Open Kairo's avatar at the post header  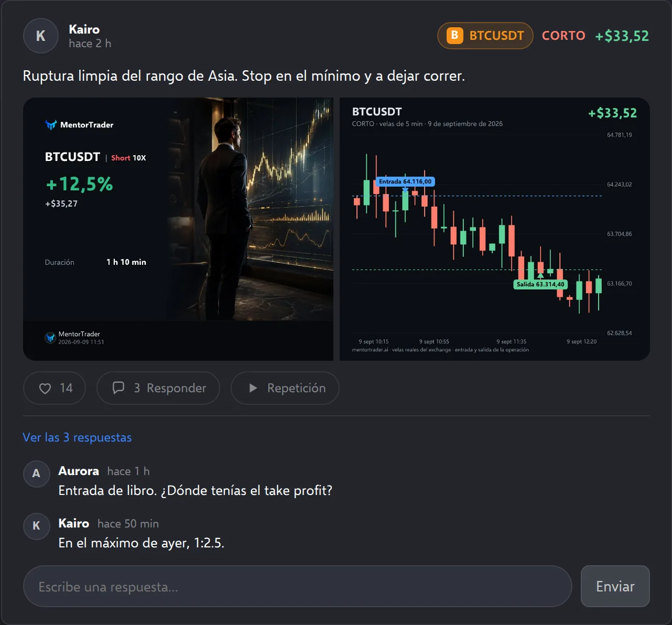[40, 36]
